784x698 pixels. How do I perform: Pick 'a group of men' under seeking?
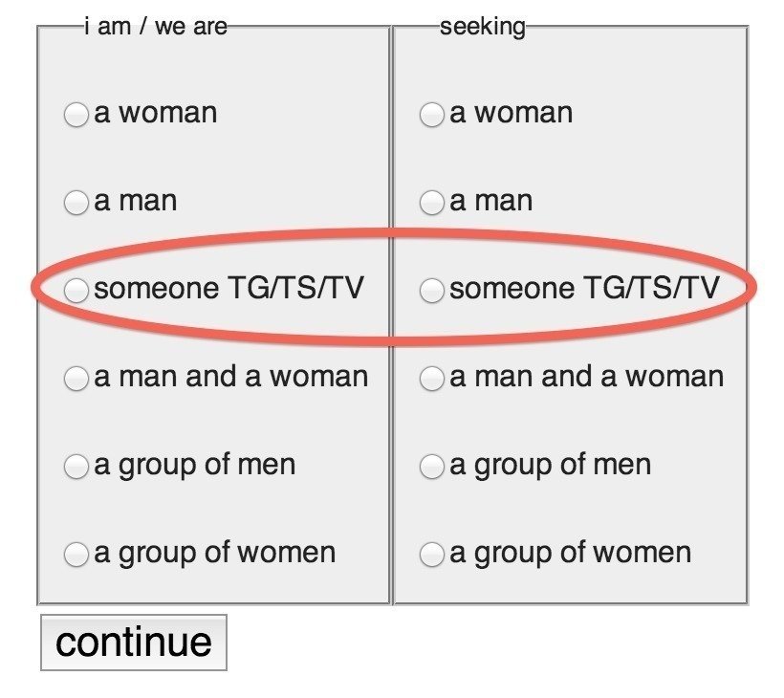[431, 468]
